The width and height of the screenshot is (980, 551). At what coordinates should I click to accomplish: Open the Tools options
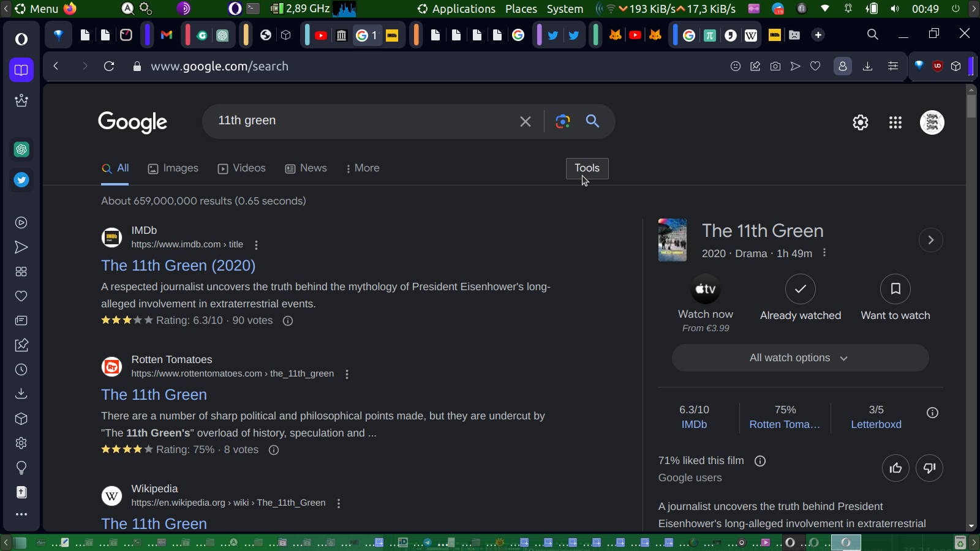pos(587,168)
